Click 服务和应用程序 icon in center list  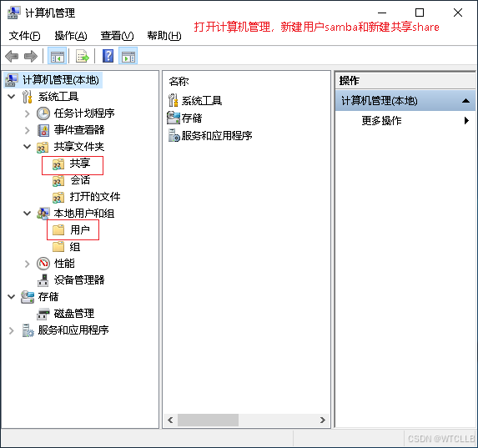(x=174, y=135)
